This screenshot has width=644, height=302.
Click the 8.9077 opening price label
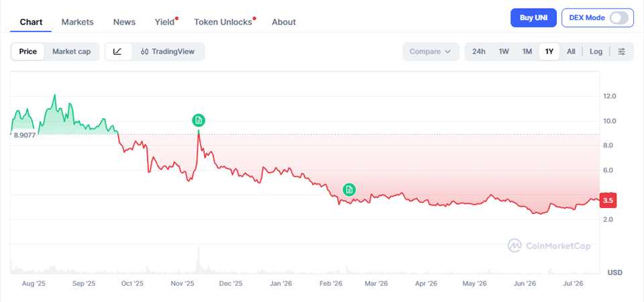pos(25,135)
